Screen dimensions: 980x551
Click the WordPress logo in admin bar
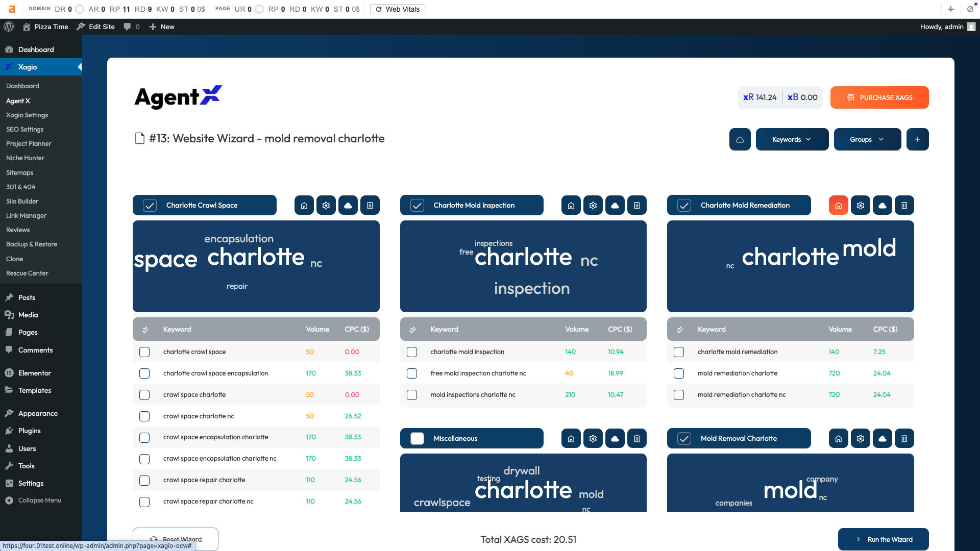click(9, 27)
